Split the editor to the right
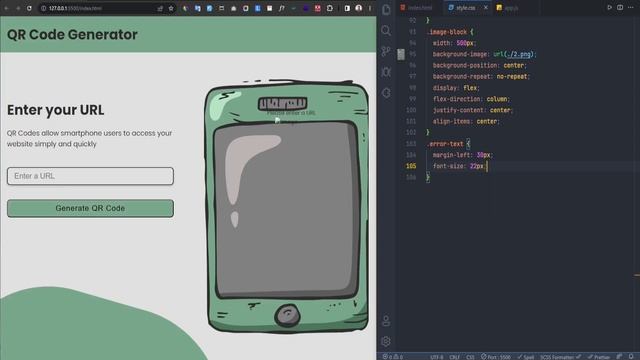 tap(620, 7)
